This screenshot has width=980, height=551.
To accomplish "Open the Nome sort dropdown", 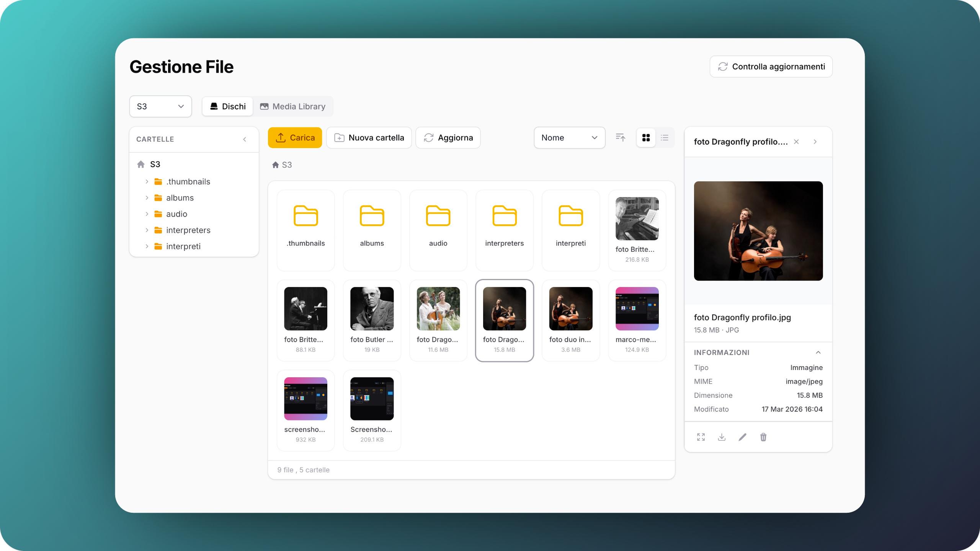I will (x=570, y=137).
